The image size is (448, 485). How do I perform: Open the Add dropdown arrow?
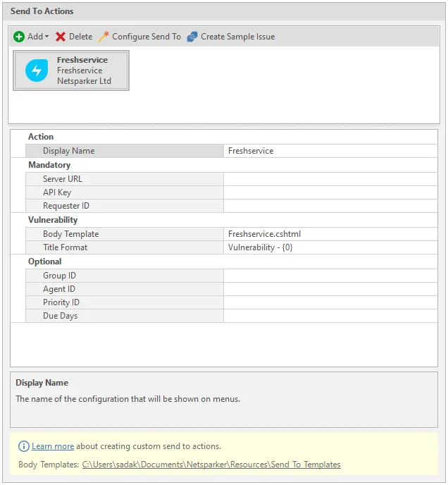[x=46, y=37]
